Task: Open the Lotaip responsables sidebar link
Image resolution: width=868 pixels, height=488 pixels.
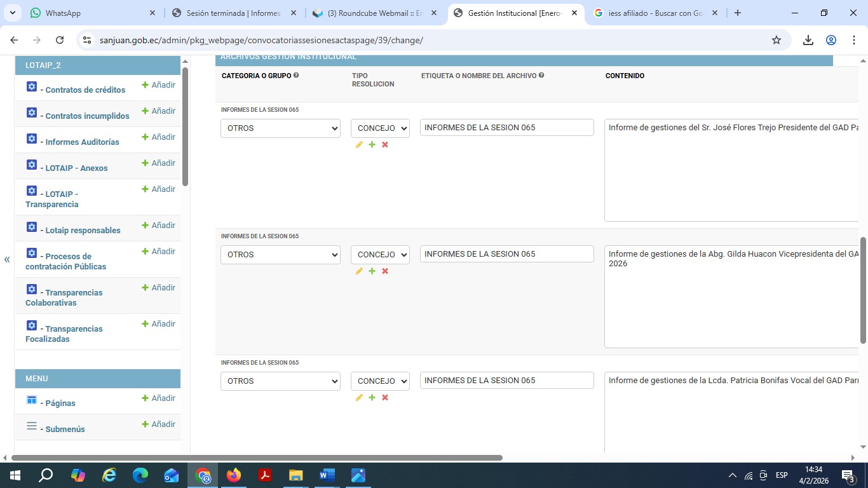Action: pos(83,231)
